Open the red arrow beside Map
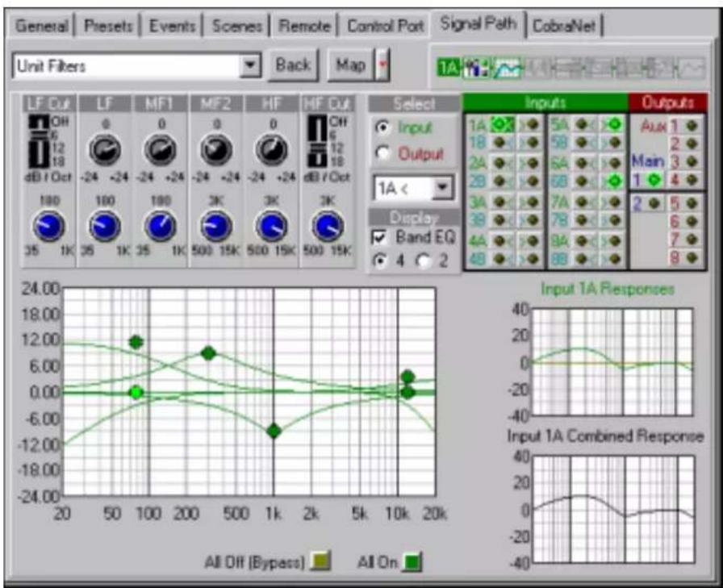Image resolution: width=723 pixels, height=588 pixels. (382, 65)
